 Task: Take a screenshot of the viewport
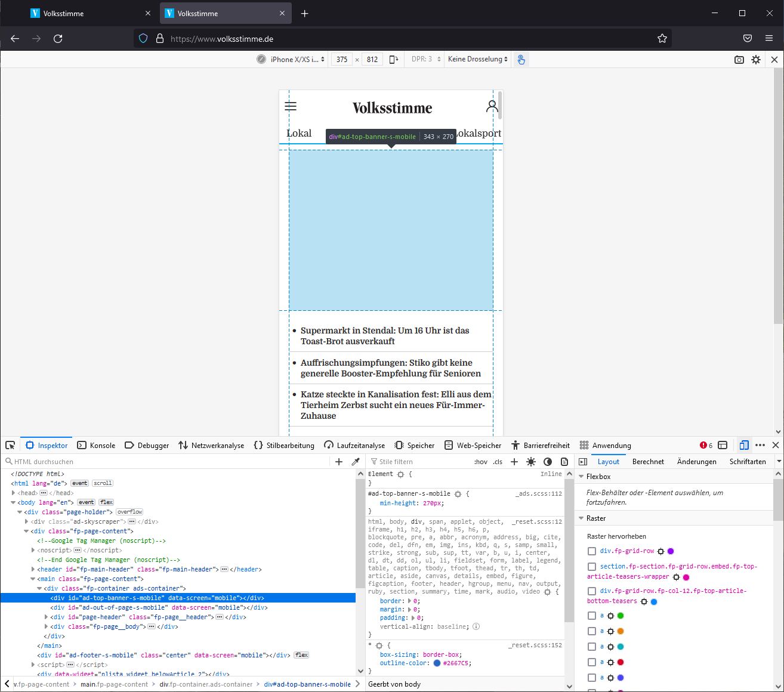[739, 59]
